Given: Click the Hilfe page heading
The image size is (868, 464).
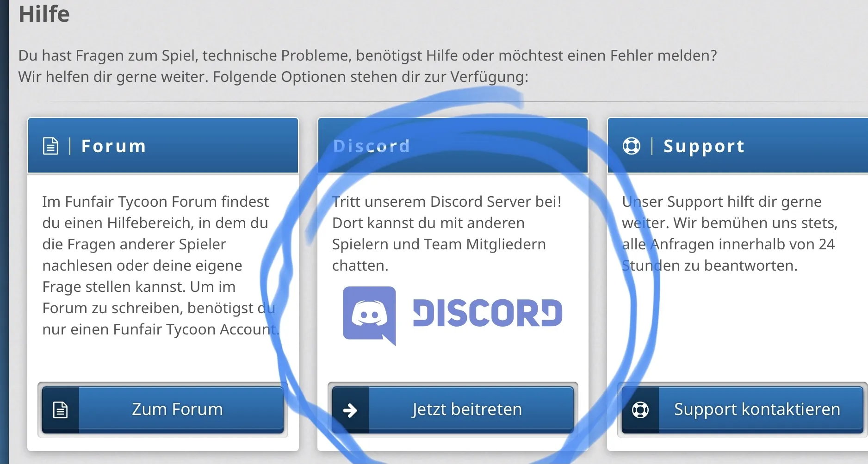Looking at the screenshot, I should point(44,14).
